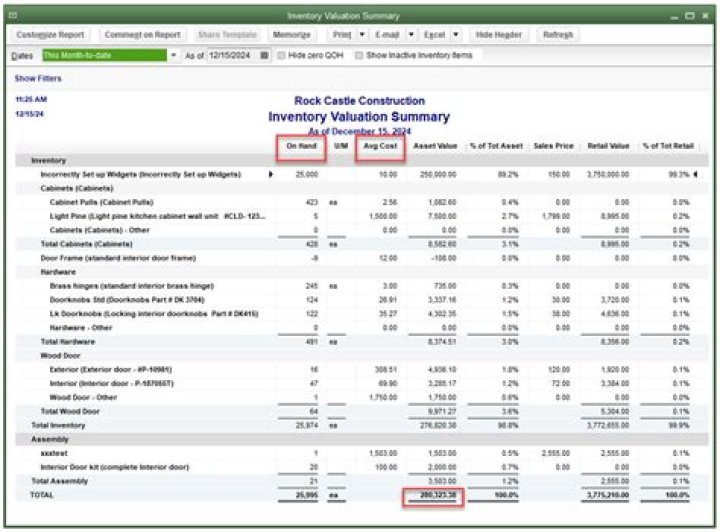The height and width of the screenshot is (532, 720).
Task: Expand the Dates range dropdown
Action: (x=174, y=55)
